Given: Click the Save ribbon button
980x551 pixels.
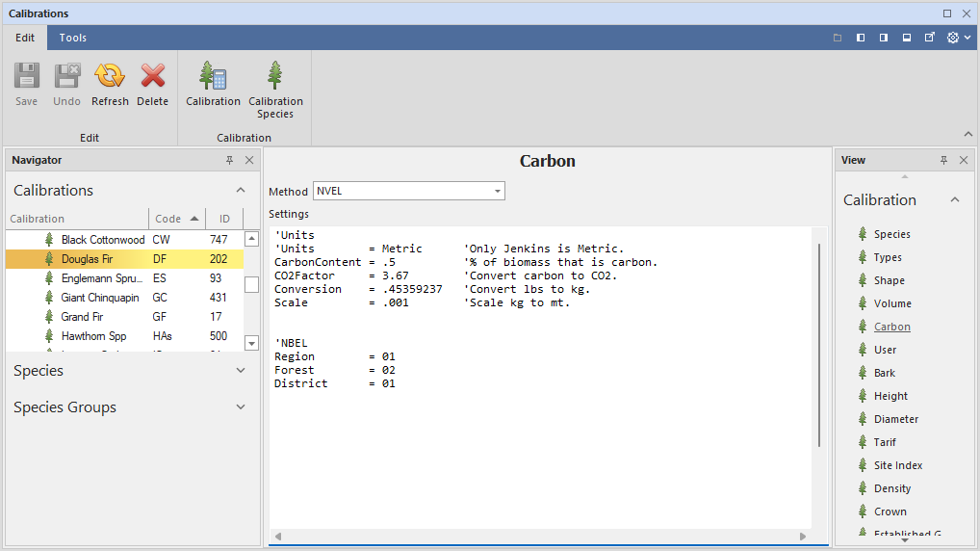Looking at the screenshot, I should [27, 84].
